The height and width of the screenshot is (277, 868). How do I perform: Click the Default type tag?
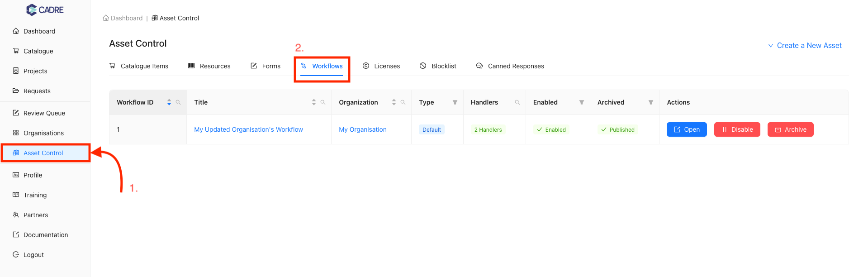[x=432, y=129]
